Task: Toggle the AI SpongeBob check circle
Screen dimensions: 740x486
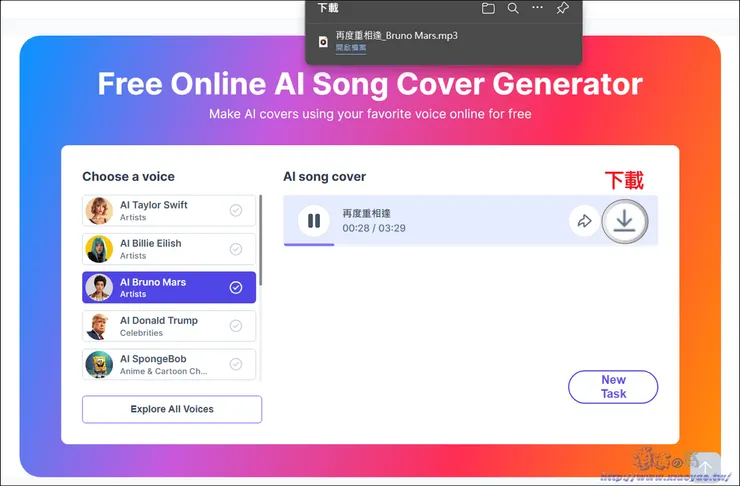Action: (x=236, y=364)
